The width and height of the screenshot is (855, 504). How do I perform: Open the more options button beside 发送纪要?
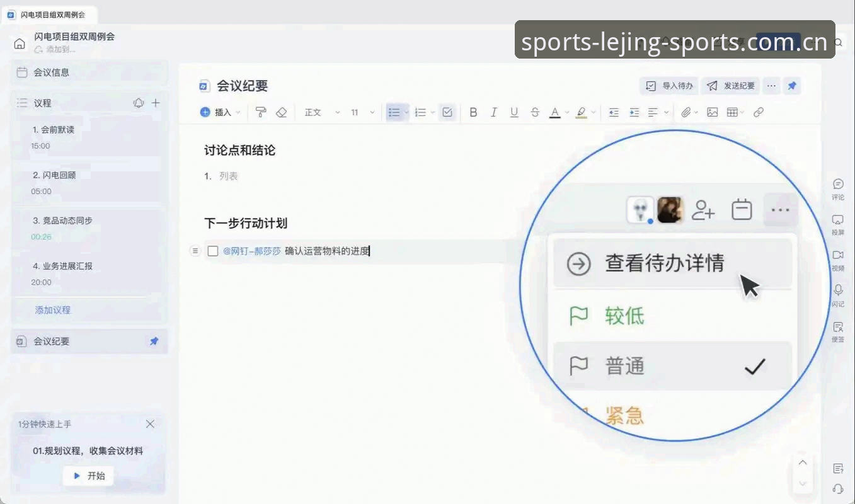point(772,86)
